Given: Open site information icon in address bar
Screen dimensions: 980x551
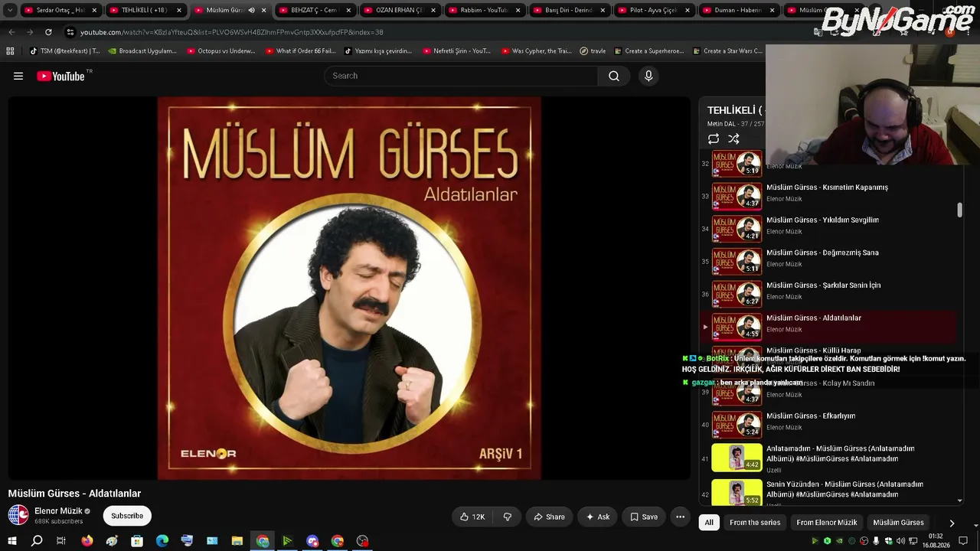Looking at the screenshot, I should (x=70, y=32).
